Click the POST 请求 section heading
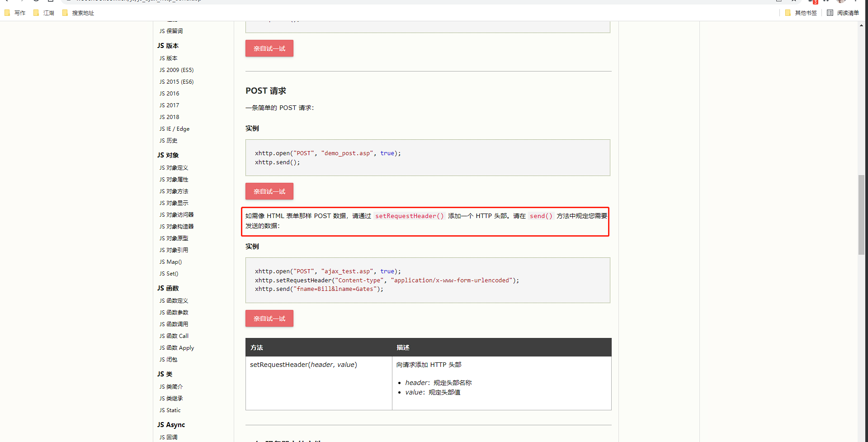This screenshot has height=442, width=868. pos(266,91)
